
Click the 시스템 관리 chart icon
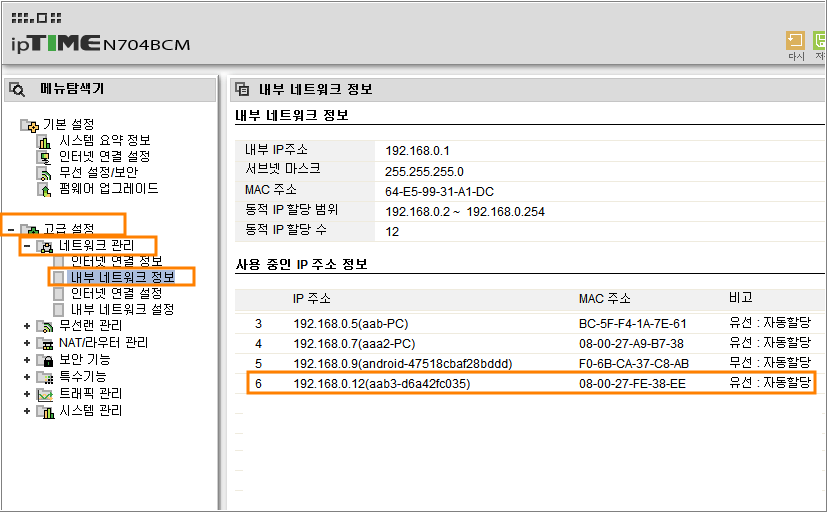(45, 411)
